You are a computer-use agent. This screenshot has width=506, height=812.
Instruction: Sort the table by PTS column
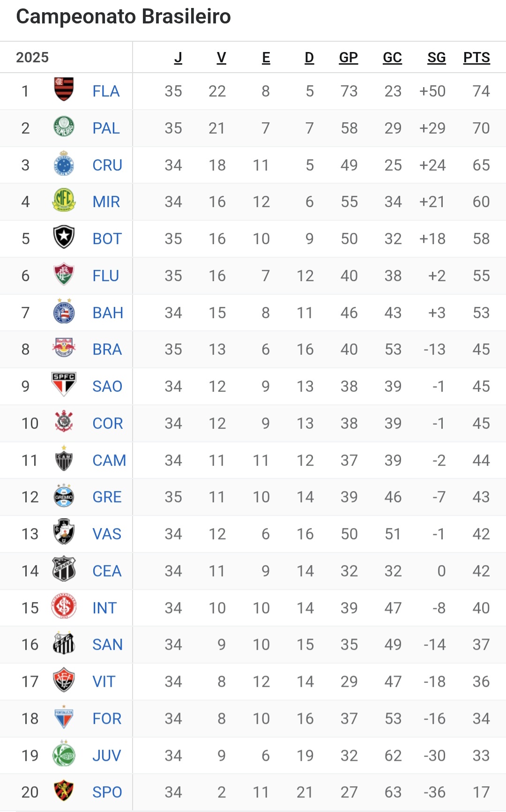476,57
